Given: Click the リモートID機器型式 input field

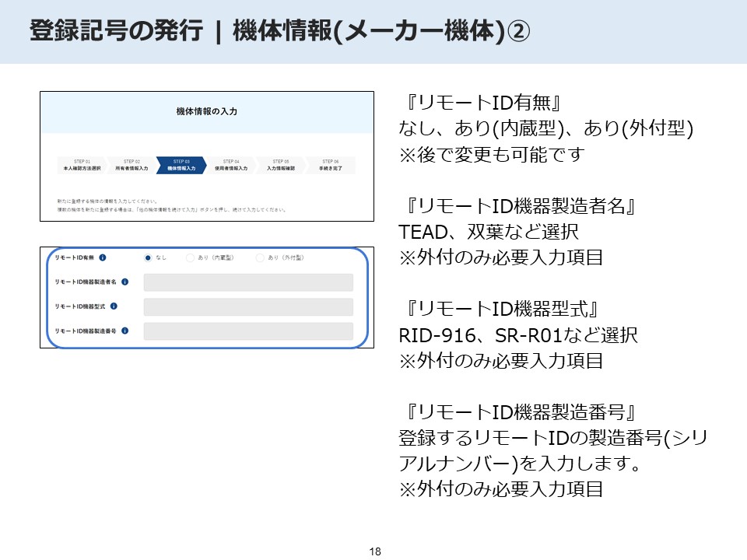Looking at the screenshot, I should [248, 306].
